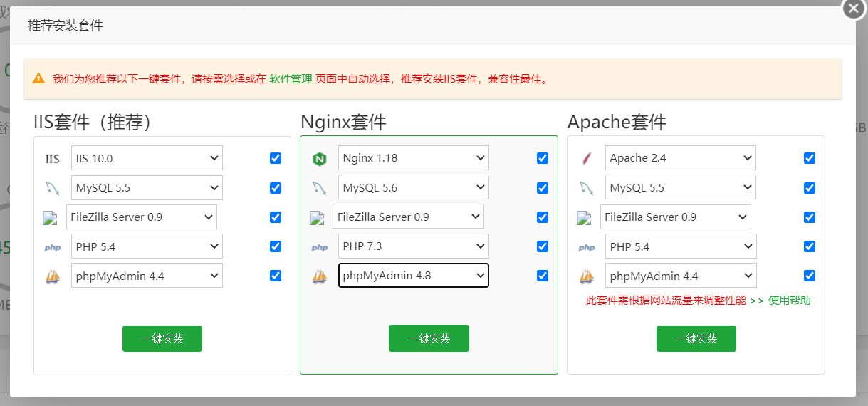Open FileZilla Server dropdown in Nginx suite
Screen dimensions: 868x406
(409, 217)
